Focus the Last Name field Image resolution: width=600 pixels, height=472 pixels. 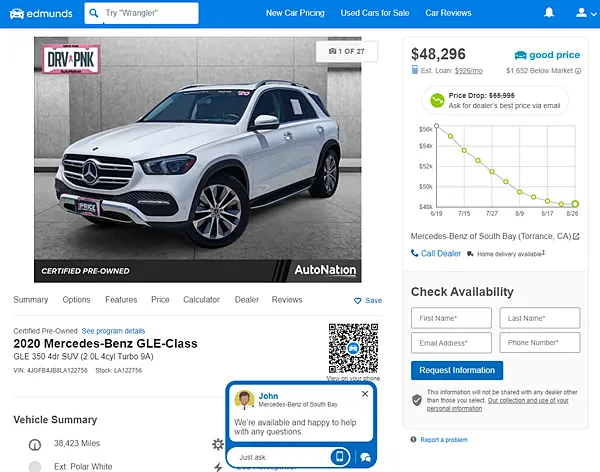tap(540, 318)
